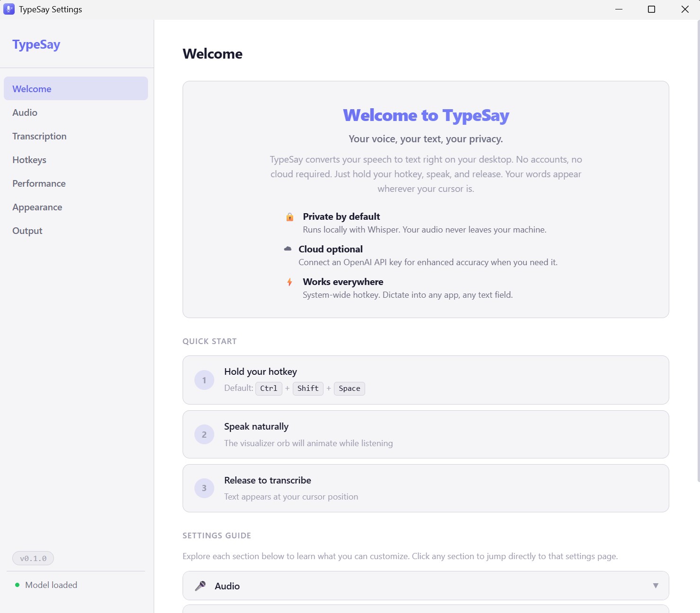Click the step 3 circle beside Release to transcribe
Image resolution: width=700 pixels, height=613 pixels.
click(204, 488)
